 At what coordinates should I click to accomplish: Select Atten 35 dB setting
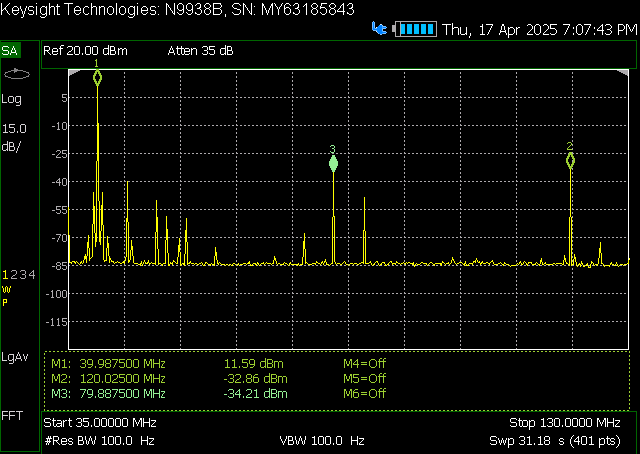[200, 51]
